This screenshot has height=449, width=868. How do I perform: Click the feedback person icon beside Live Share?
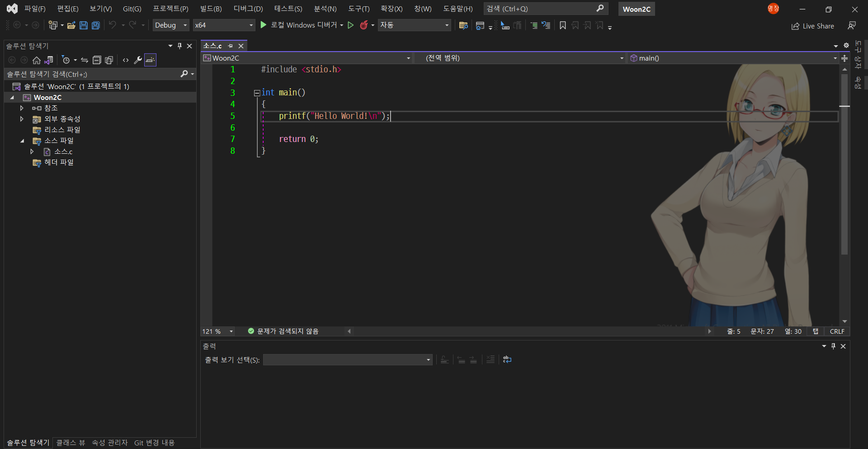click(852, 26)
